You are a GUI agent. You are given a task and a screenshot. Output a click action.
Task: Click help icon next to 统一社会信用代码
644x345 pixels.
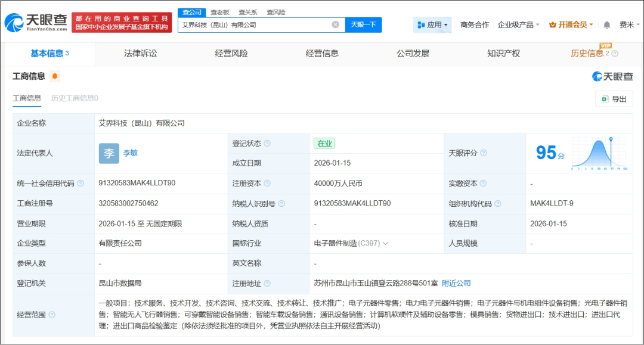(80, 184)
